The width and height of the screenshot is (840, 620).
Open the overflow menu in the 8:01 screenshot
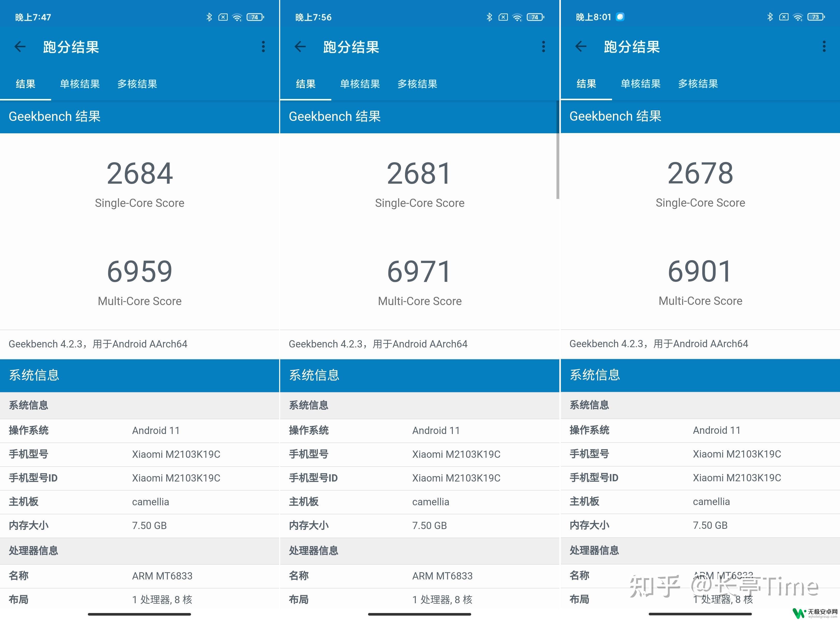click(824, 46)
